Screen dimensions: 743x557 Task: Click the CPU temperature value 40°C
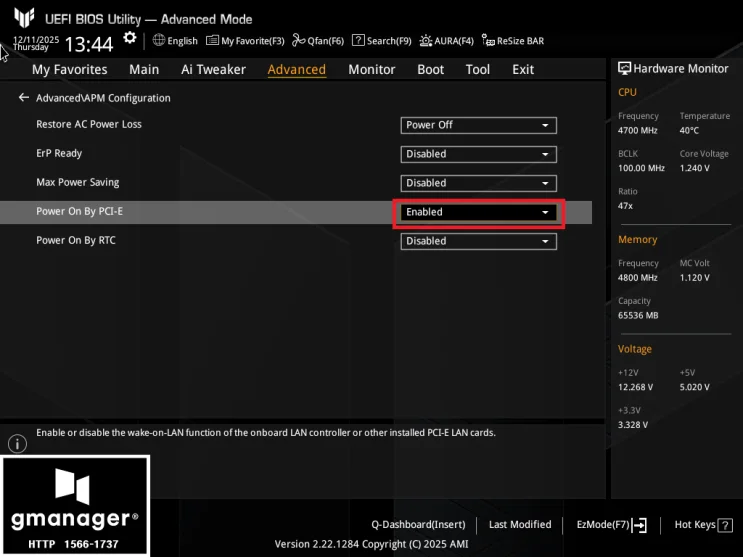(689, 130)
